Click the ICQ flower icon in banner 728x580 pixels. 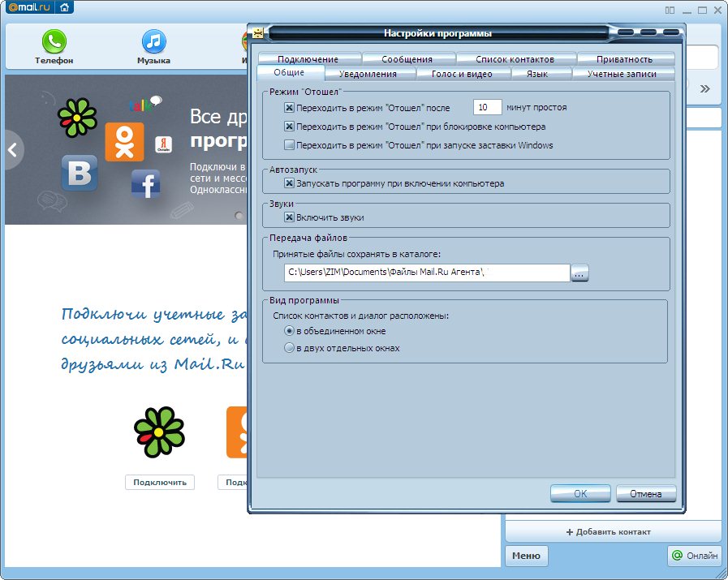coord(77,115)
